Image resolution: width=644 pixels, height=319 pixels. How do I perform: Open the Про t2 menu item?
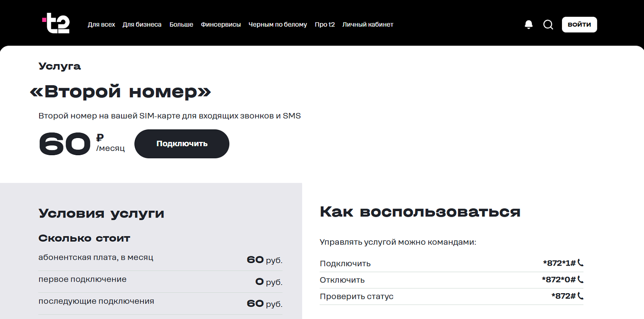tap(325, 25)
